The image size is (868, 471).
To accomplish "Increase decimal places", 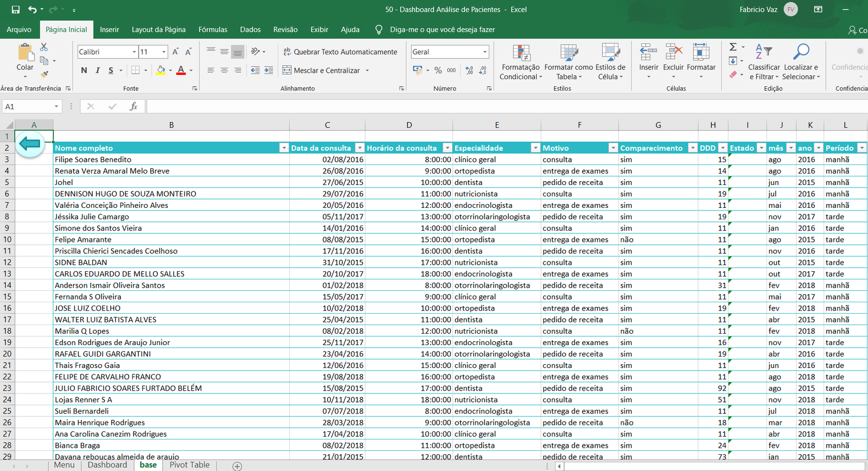I will point(469,70).
